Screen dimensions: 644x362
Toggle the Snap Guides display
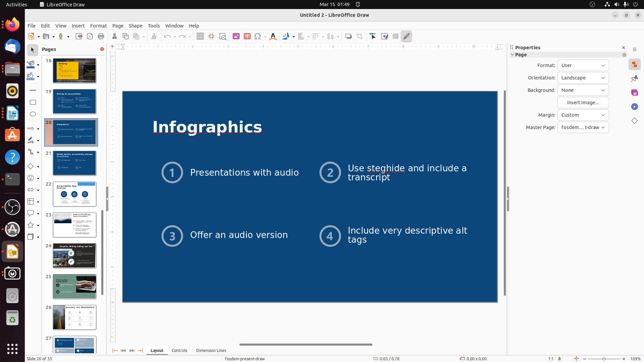211,36
